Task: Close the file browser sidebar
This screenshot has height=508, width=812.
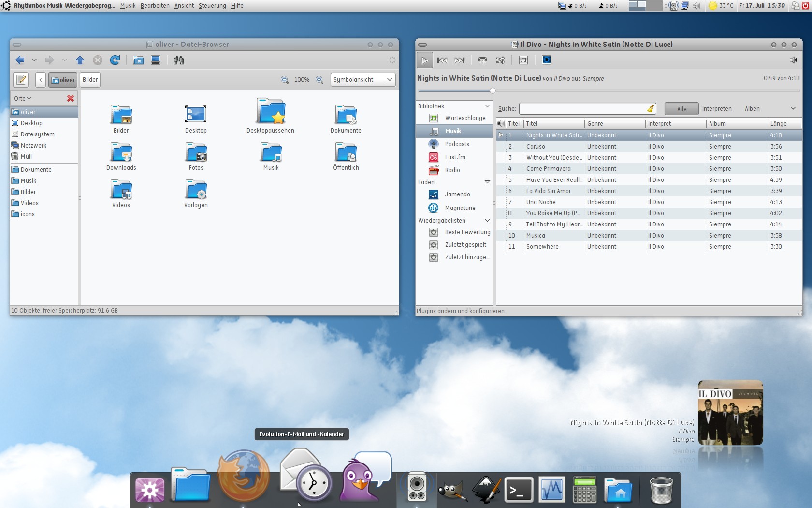Action: coord(71,98)
